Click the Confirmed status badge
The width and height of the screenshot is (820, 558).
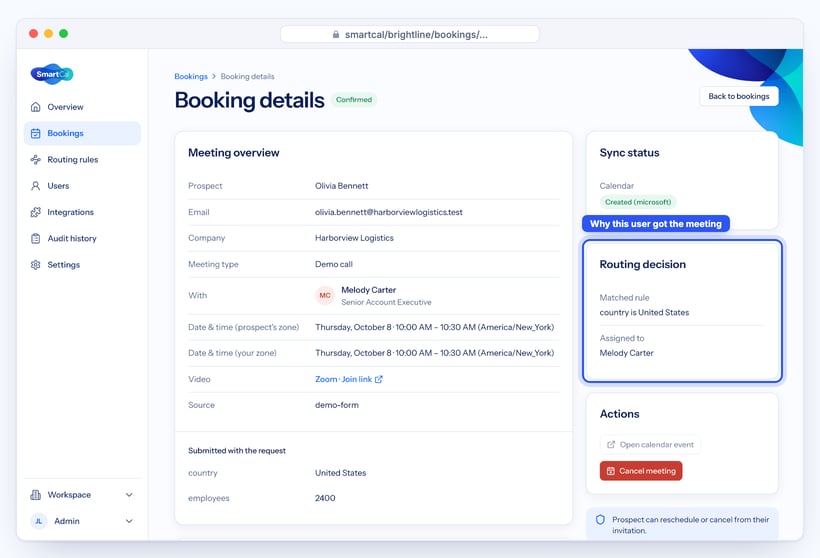coord(354,99)
